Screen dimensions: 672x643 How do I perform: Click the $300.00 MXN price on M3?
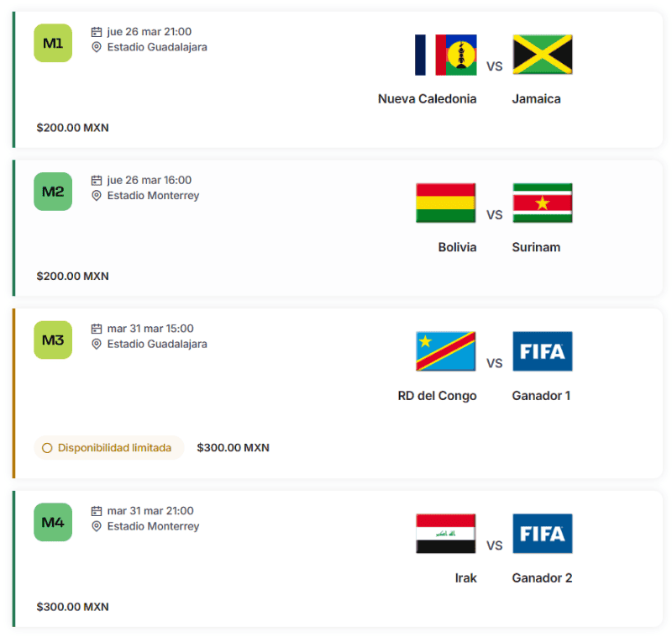point(233,448)
